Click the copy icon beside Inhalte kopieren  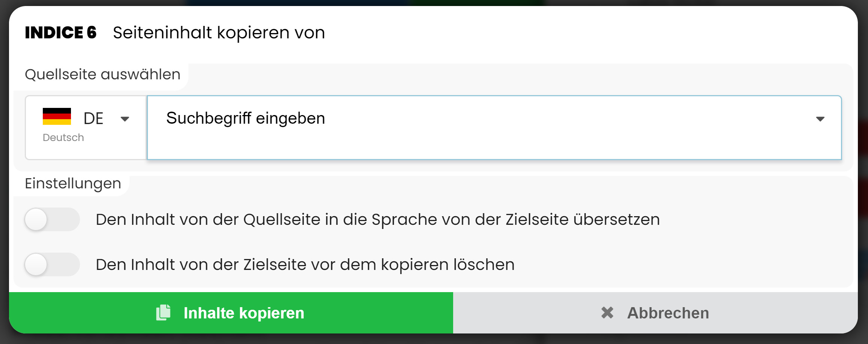click(x=163, y=312)
